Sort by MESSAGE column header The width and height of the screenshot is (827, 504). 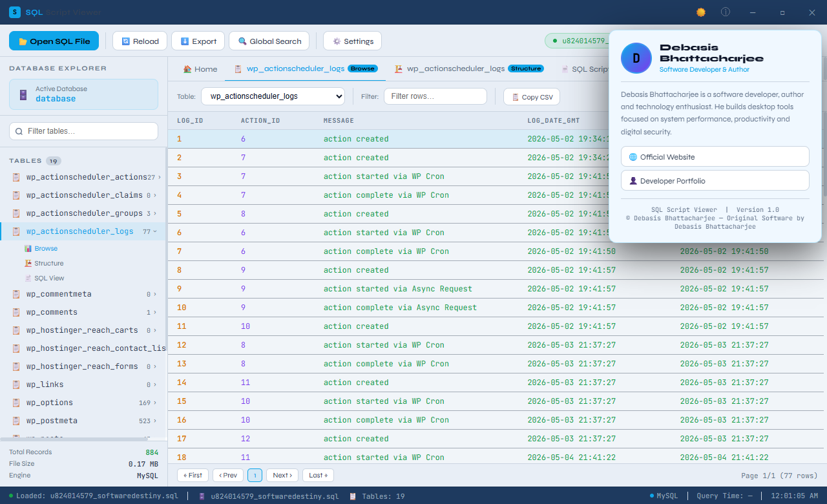pos(339,120)
